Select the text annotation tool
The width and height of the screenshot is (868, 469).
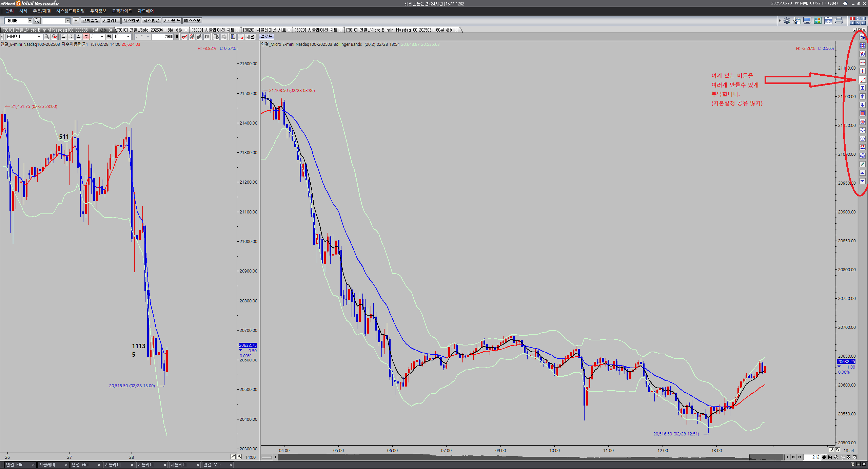(863, 88)
